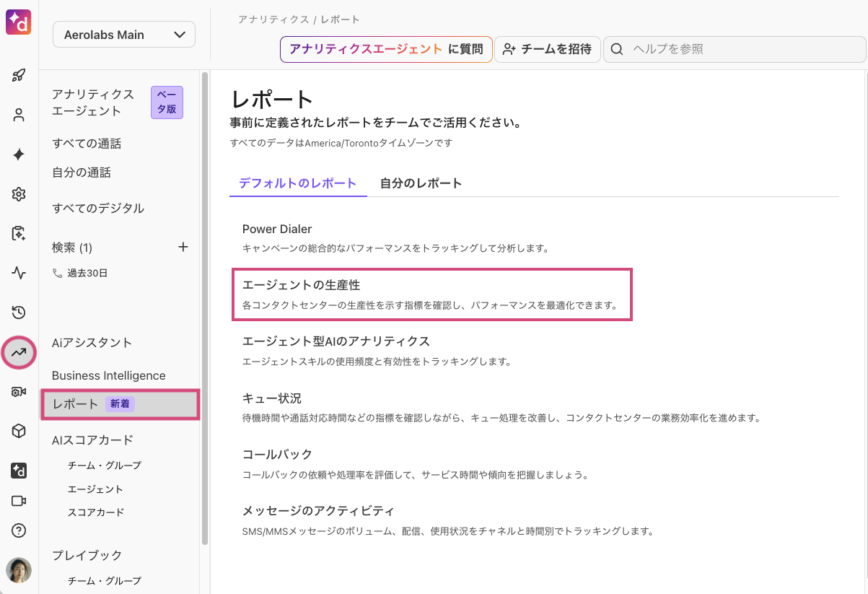Image resolution: width=868 pixels, height=594 pixels.
Task: Click the AI sparkle icon in sidebar
Action: (19, 154)
